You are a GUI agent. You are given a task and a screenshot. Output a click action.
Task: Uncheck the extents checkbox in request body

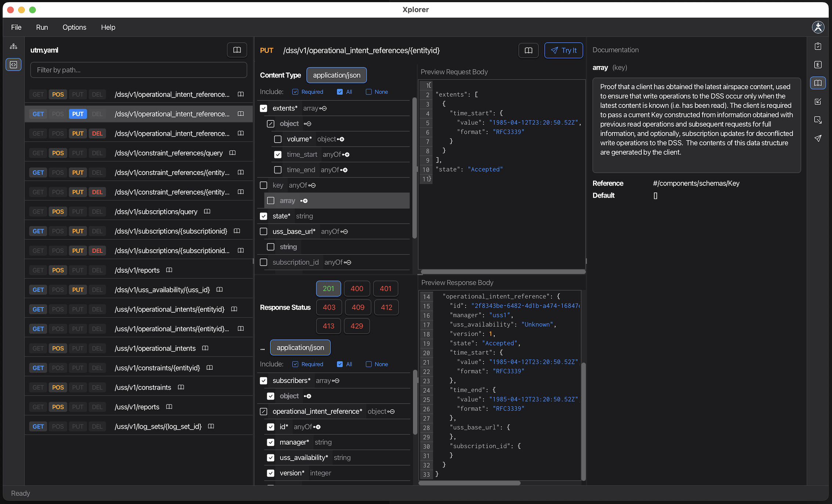click(x=264, y=108)
